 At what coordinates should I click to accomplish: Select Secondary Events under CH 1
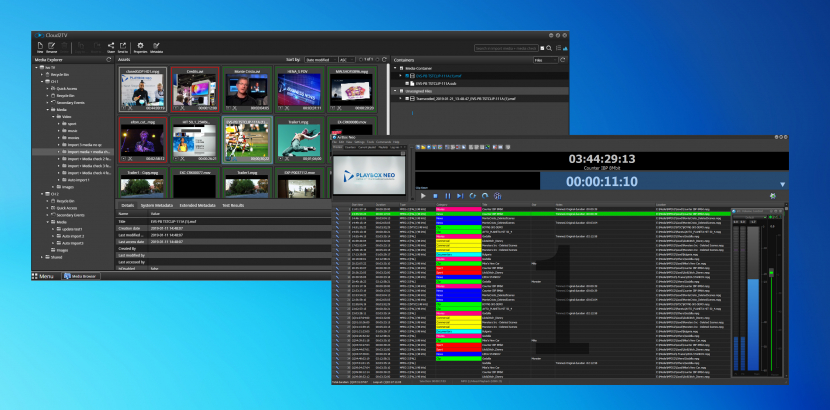pos(68,103)
